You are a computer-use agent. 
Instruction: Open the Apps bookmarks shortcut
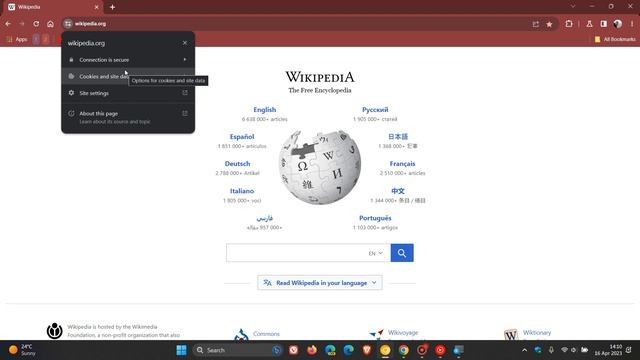[17, 39]
